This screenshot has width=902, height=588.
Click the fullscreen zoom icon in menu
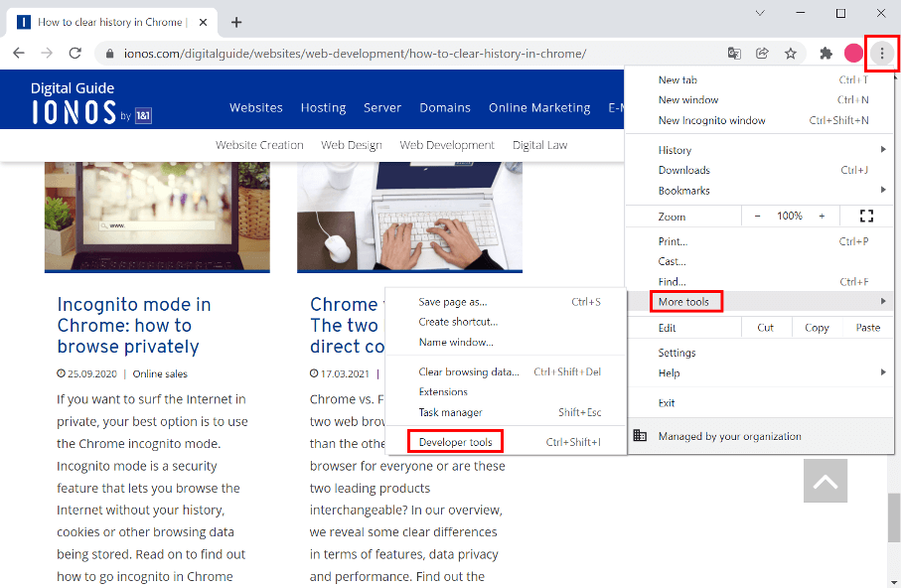click(x=866, y=217)
